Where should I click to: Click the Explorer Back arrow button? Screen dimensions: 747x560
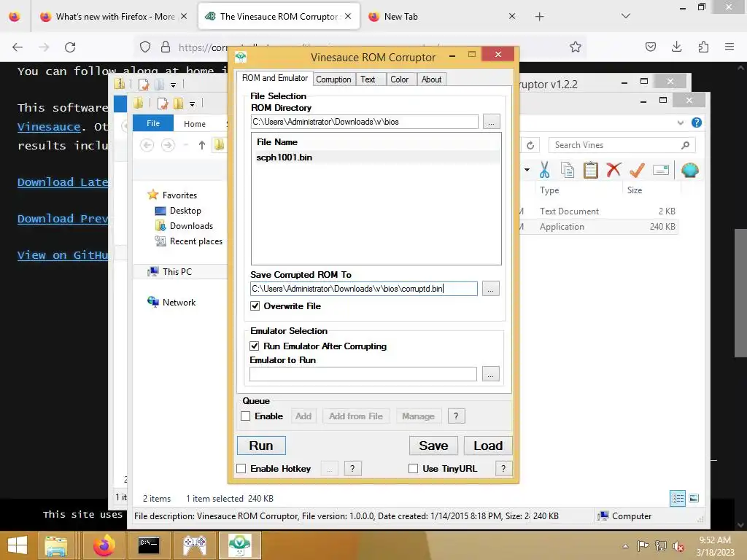pos(147,145)
